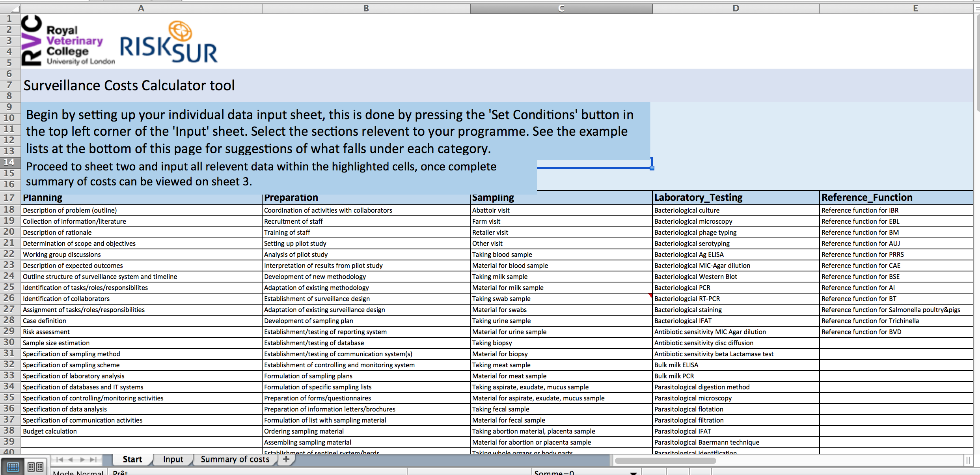Select cell 'Bulk milk ELISA'
This screenshot has width=980, height=475.
coord(736,365)
